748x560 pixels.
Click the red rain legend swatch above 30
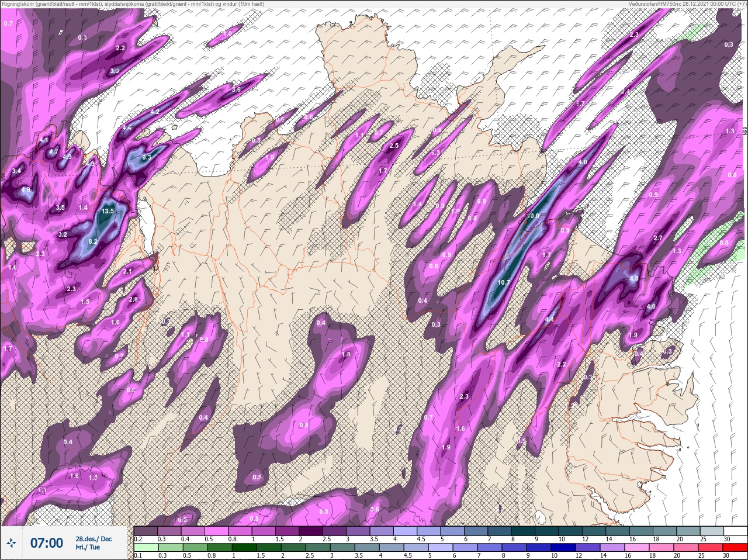pos(735,547)
